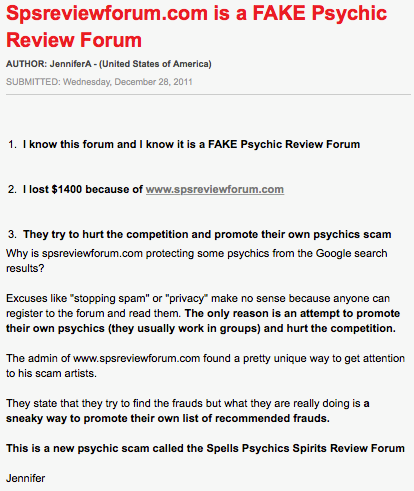Click the sentence They state that they try
The height and width of the screenshot is (491, 414).
pos(188,403)
